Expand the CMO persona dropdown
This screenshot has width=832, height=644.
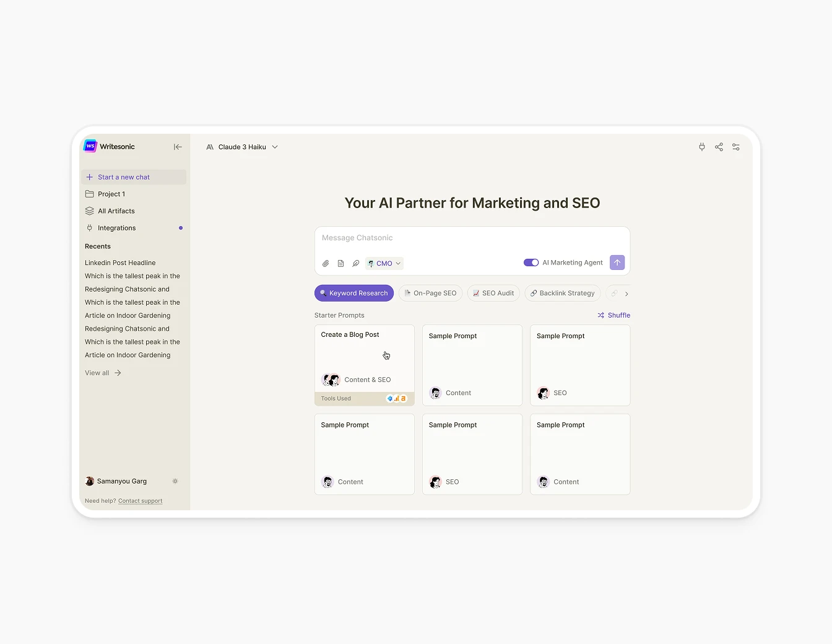tap(384, 263)
